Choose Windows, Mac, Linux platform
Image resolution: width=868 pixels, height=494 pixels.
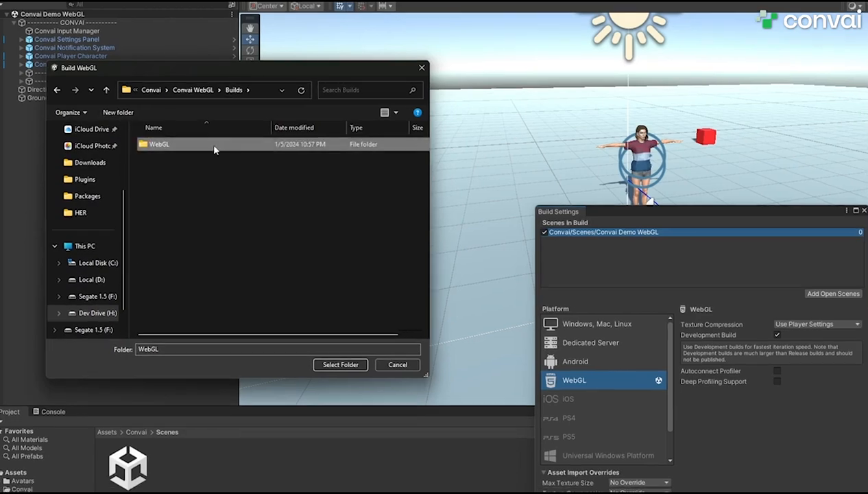point(596,324)
